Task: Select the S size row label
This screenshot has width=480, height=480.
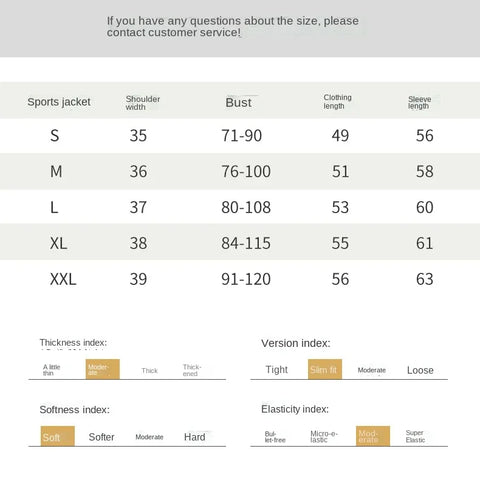Action: [x=55, y=135]
